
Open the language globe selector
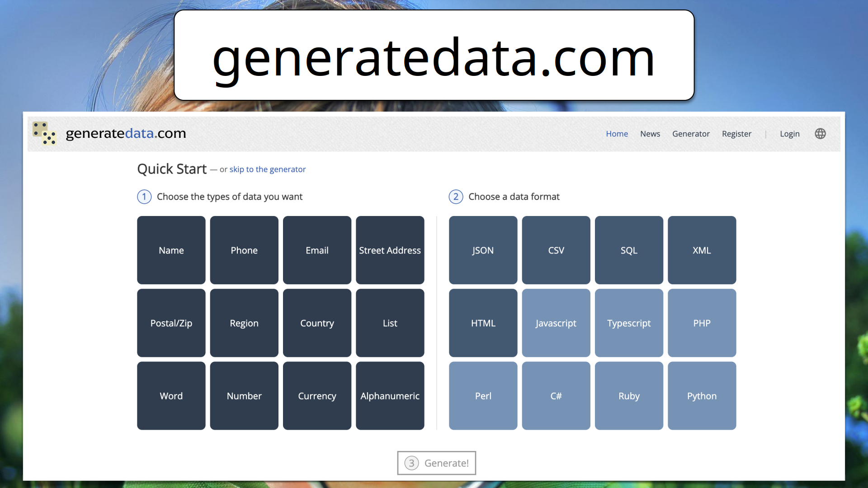click(820, 133)
